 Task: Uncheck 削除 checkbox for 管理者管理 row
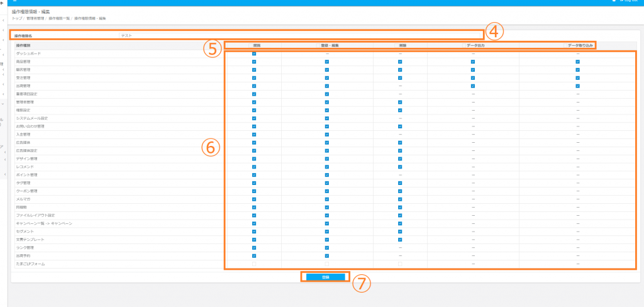(x=399, y=102)
